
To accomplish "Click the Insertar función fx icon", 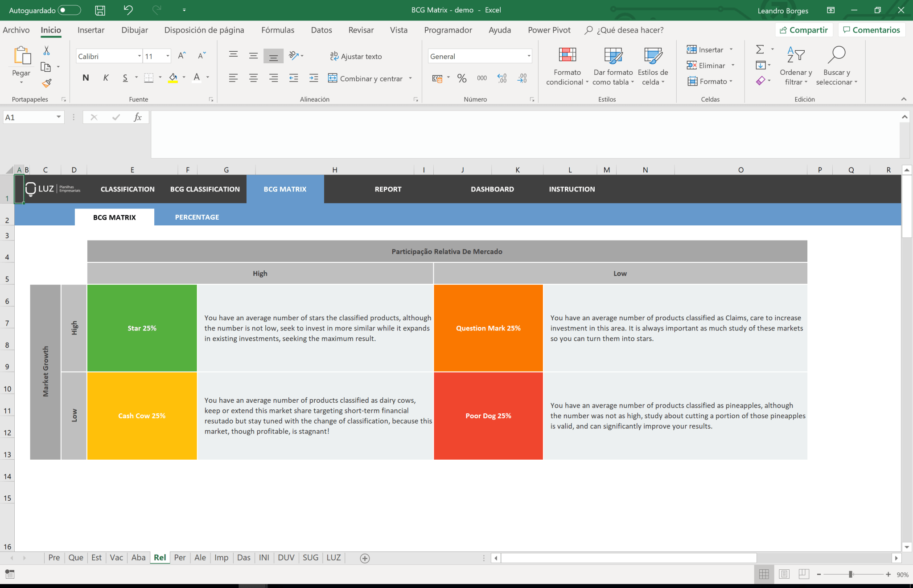I will (137, 117).
